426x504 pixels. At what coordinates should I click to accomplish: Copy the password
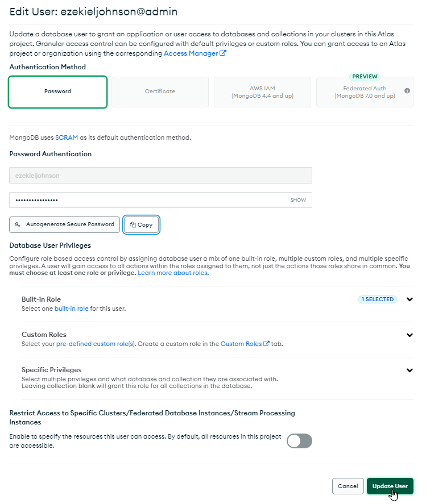click(141, 224)
